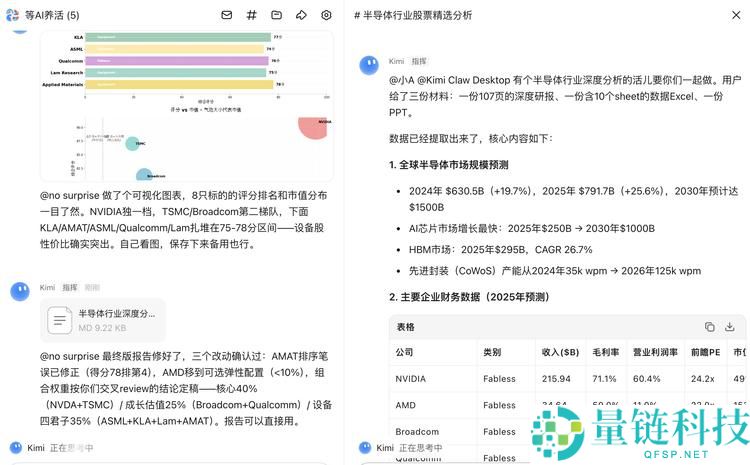Screen dimensions: 750x465
Task: Click the 指挥 tag beside Kimi in thread
Action: pos(419,61)
